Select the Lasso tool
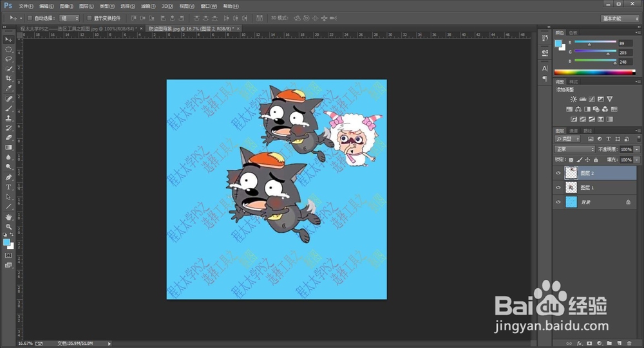Viewport: 644px width, 348px height. pyautogui.click(x=8, y=59)
